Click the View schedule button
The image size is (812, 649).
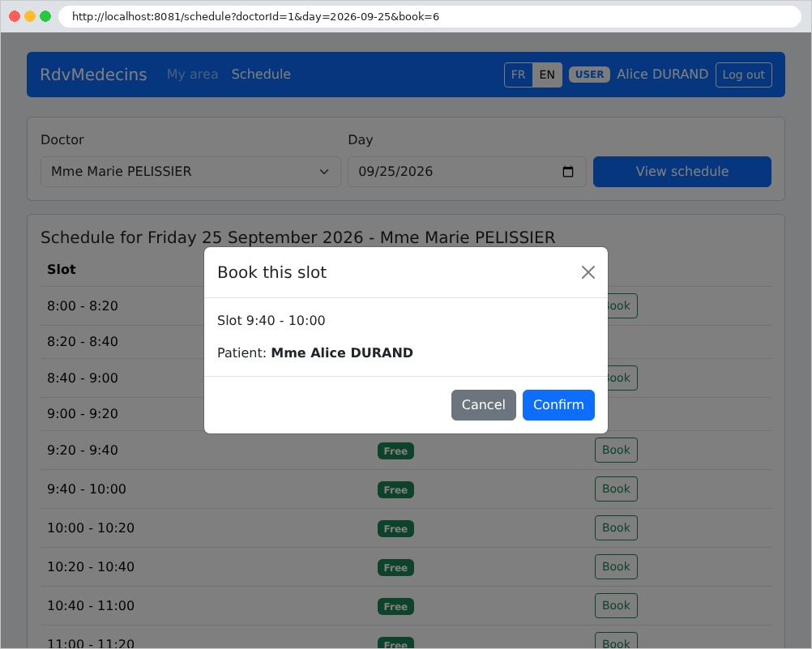[x=682, y=172]
